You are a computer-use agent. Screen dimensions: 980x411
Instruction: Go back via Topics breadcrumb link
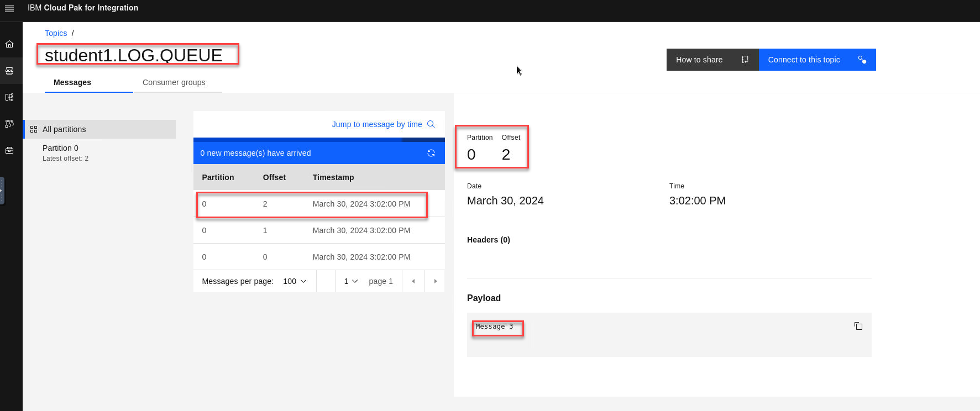tap(56, 33)
